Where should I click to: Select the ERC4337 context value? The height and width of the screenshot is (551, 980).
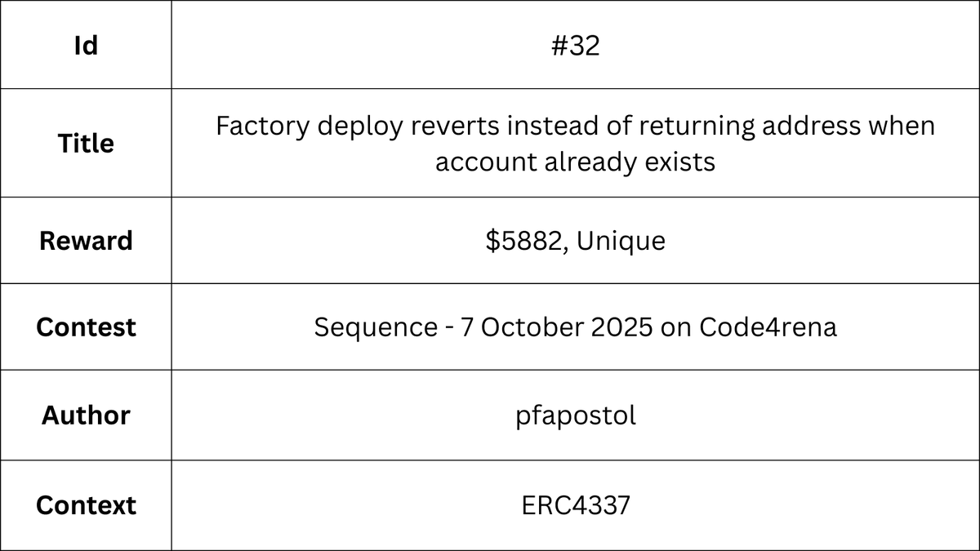click(x=575, y=505)
